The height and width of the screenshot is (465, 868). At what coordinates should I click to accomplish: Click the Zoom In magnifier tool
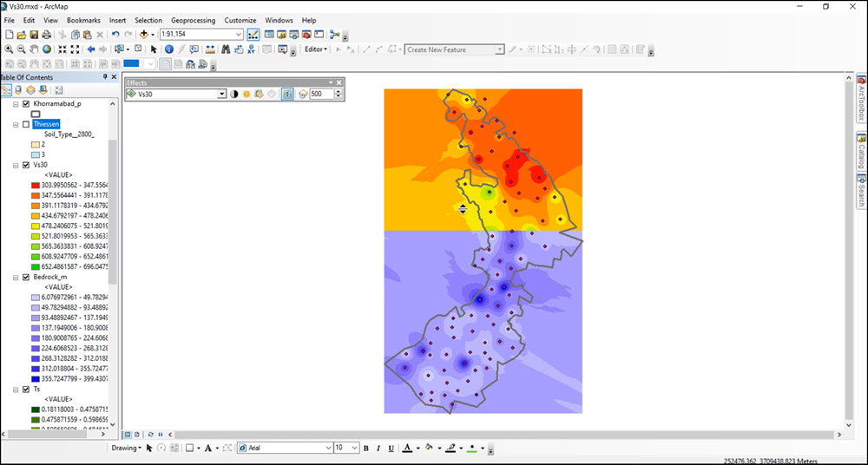click(x=9, y=49)
